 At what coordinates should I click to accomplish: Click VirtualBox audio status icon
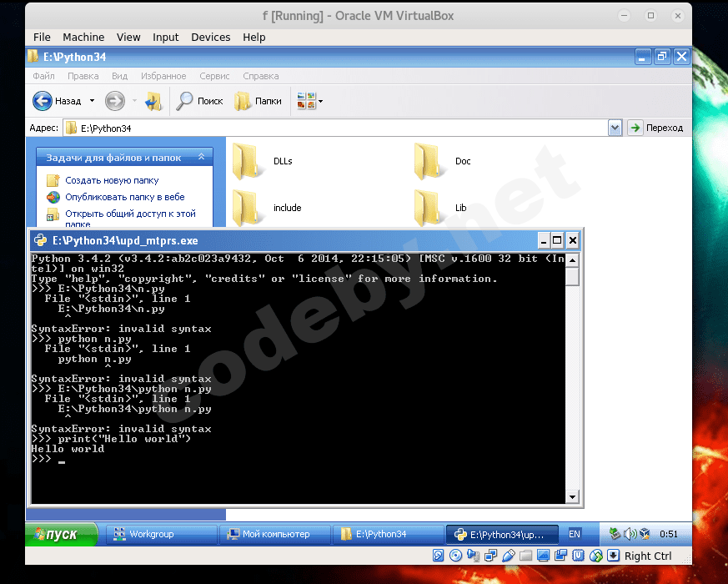pyautogui.click(x=474, y=556)
